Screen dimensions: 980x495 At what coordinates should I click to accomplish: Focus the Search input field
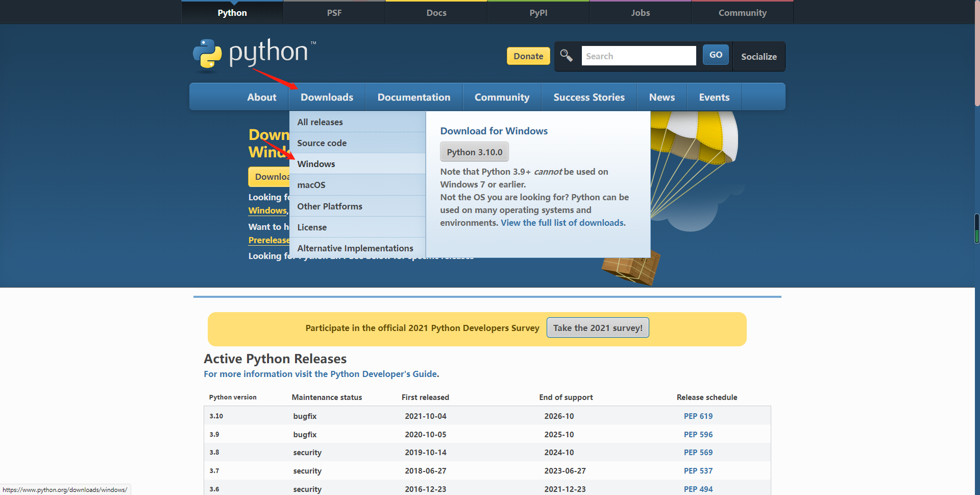pyautogui.click(x=639, y=56)
